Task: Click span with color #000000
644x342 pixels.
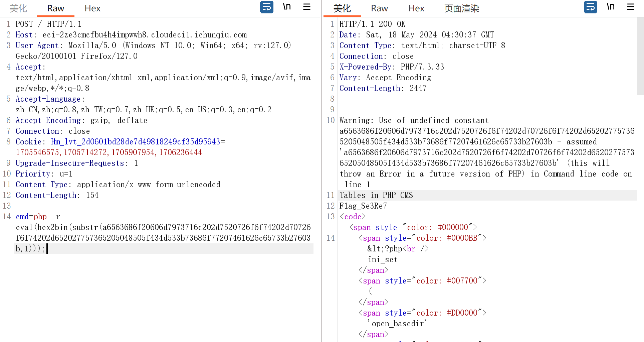Action: [x=413, y=227]
